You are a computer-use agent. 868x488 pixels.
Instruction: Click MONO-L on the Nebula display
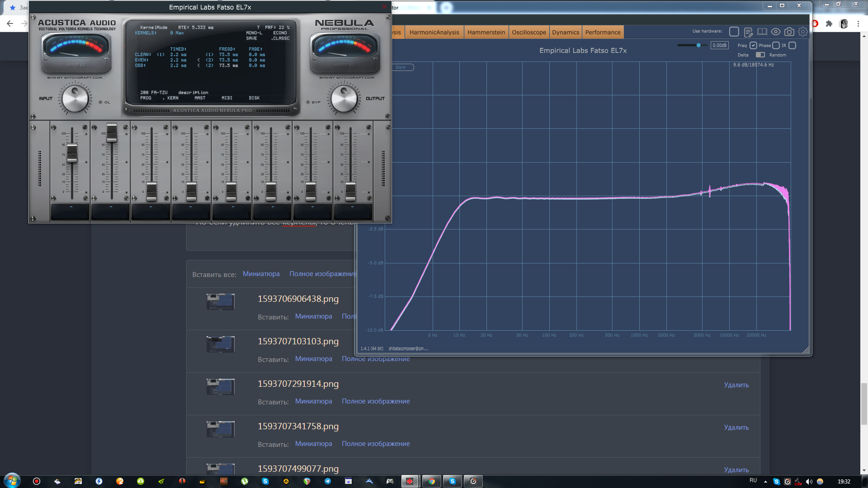254,33
